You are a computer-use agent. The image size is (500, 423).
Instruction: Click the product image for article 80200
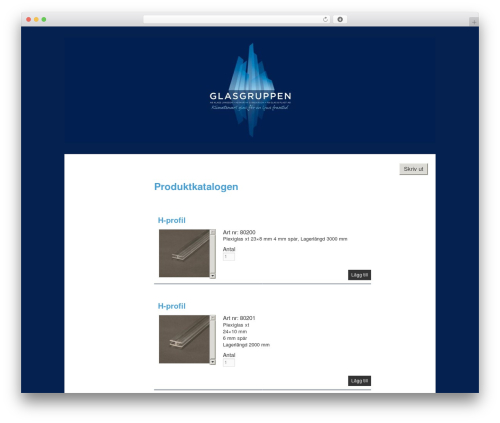184,253
